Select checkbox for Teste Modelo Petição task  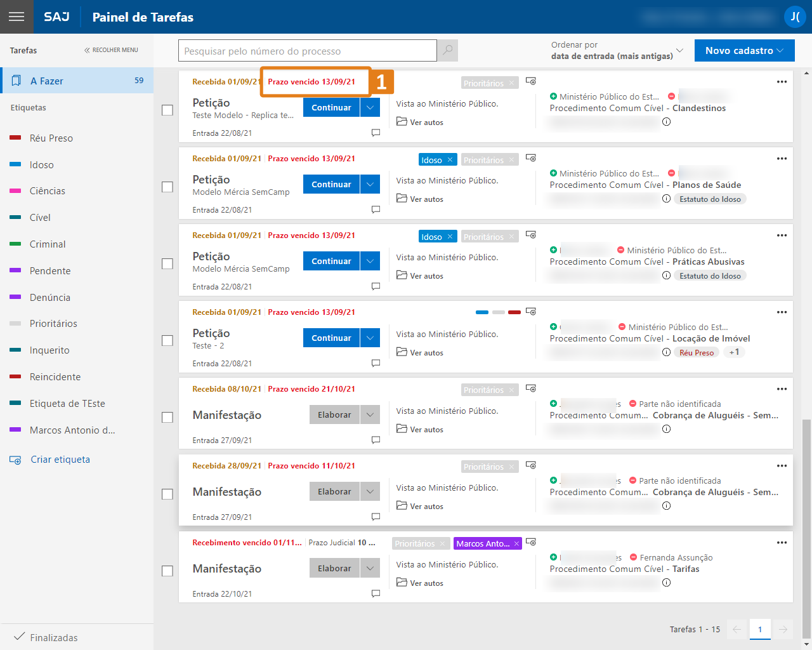[x=167, y=110]
